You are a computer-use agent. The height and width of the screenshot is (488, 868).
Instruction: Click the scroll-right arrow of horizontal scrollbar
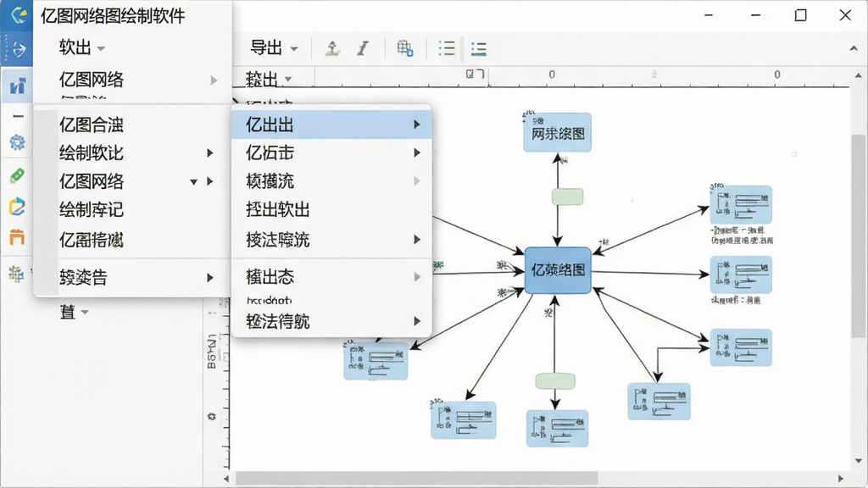pos(841,479)
